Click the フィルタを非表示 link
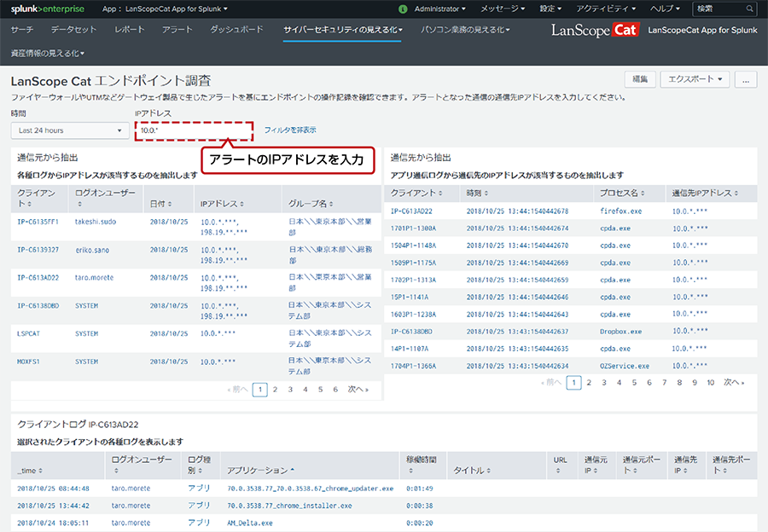 coord(290,130)
